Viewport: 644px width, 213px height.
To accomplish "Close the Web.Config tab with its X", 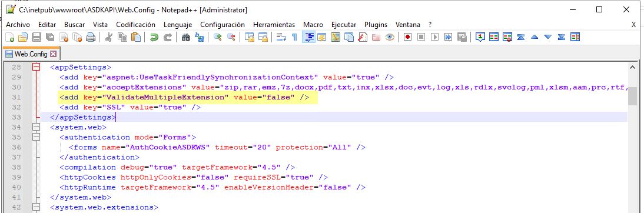I will click(x=53, y=54).
